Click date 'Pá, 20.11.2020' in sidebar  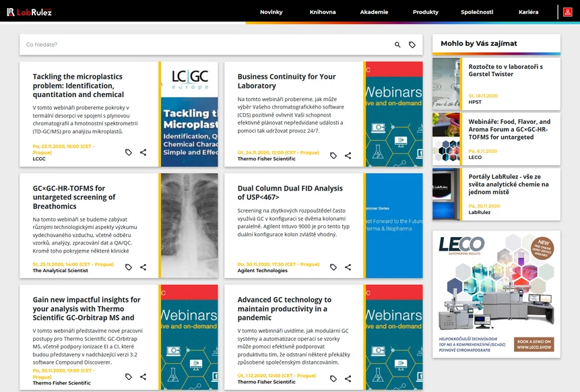[x=484, y=206]
